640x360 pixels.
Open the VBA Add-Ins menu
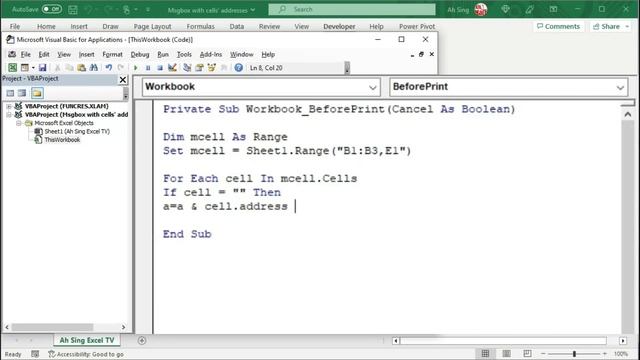pos(211,54)
